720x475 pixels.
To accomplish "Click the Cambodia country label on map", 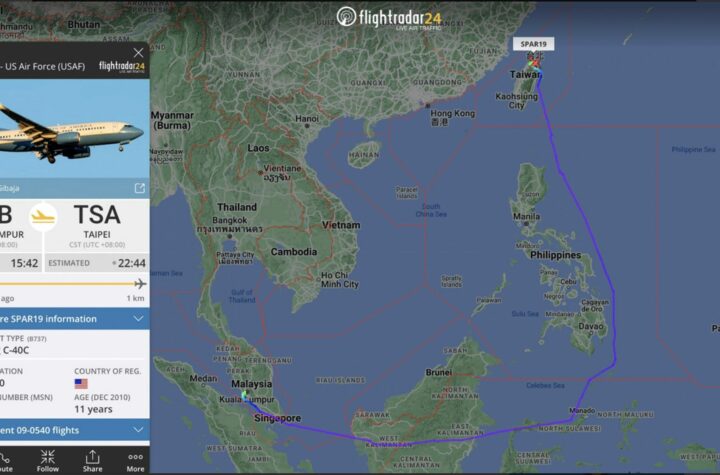I will (x=293, y=252).
